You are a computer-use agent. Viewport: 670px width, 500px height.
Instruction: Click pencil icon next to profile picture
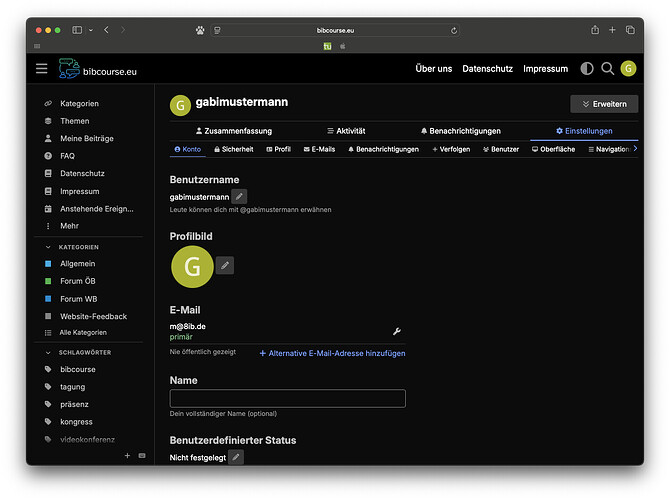(x=225, y=265)
